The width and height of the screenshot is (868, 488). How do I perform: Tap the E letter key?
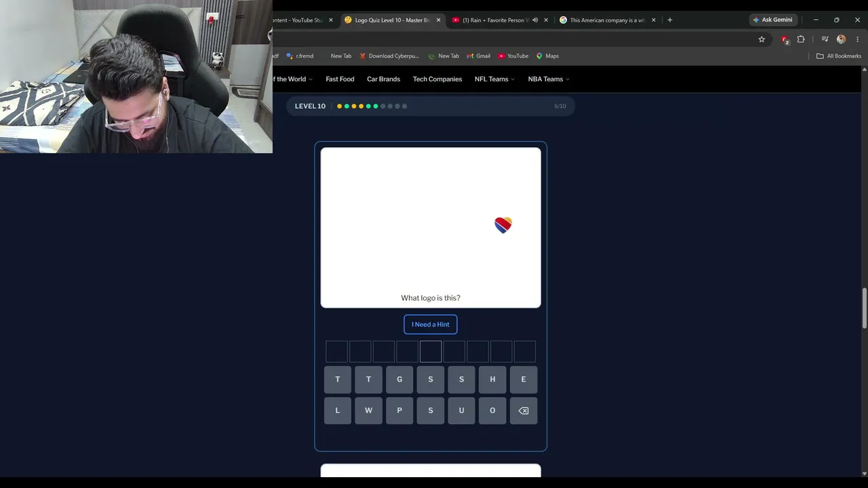tap(524, 380)
